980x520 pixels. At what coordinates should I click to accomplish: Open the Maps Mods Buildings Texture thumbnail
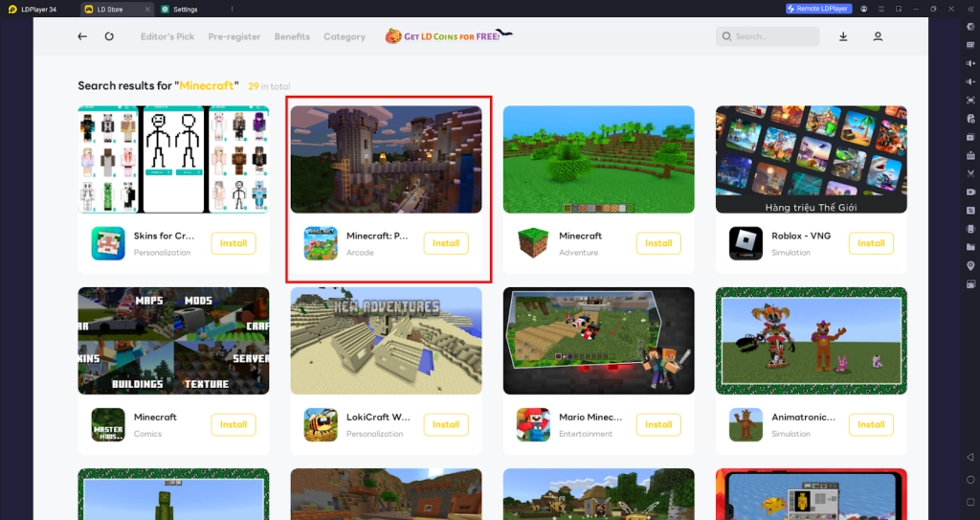pos(174,341)
